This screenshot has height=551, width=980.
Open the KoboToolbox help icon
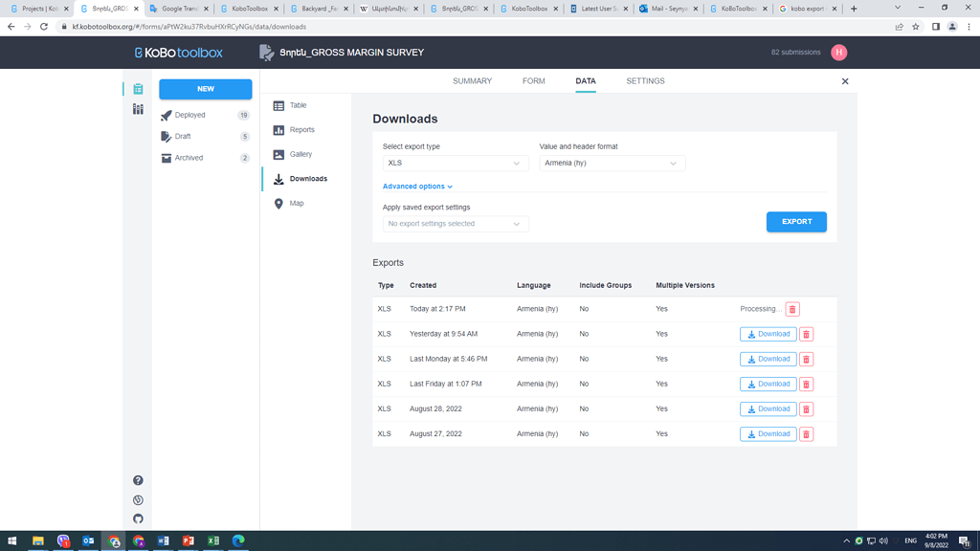[138, 480]
